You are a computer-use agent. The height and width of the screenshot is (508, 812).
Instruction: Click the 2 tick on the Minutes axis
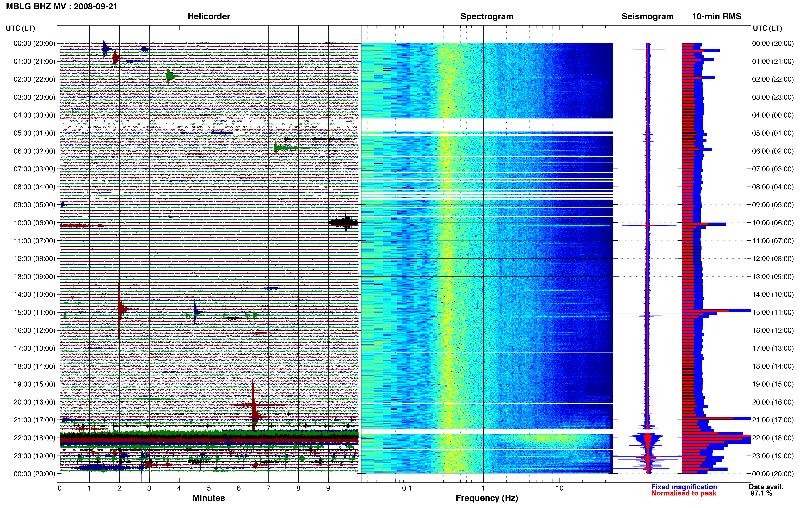(x=119, y=488)
